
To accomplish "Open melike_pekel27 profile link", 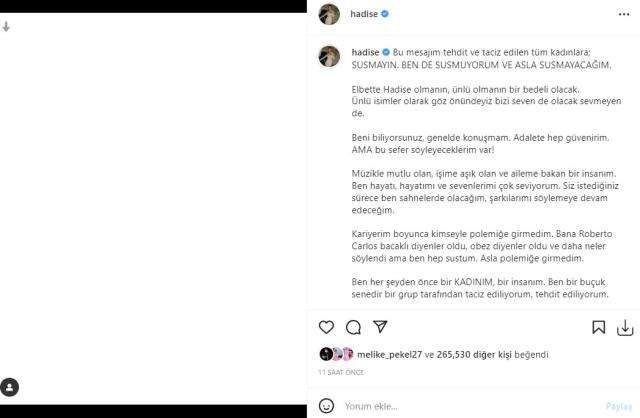I will (389, 354).
